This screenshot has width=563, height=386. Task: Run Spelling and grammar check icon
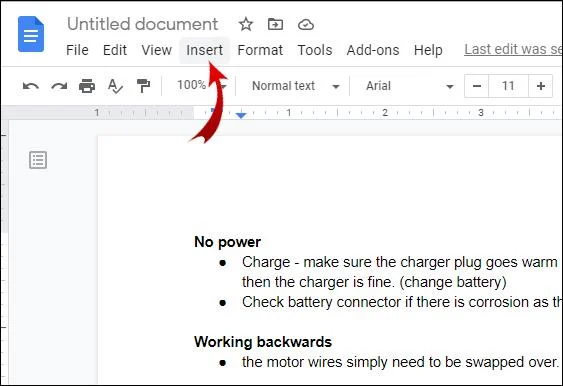pyautogui.click(x=115, y=86)
